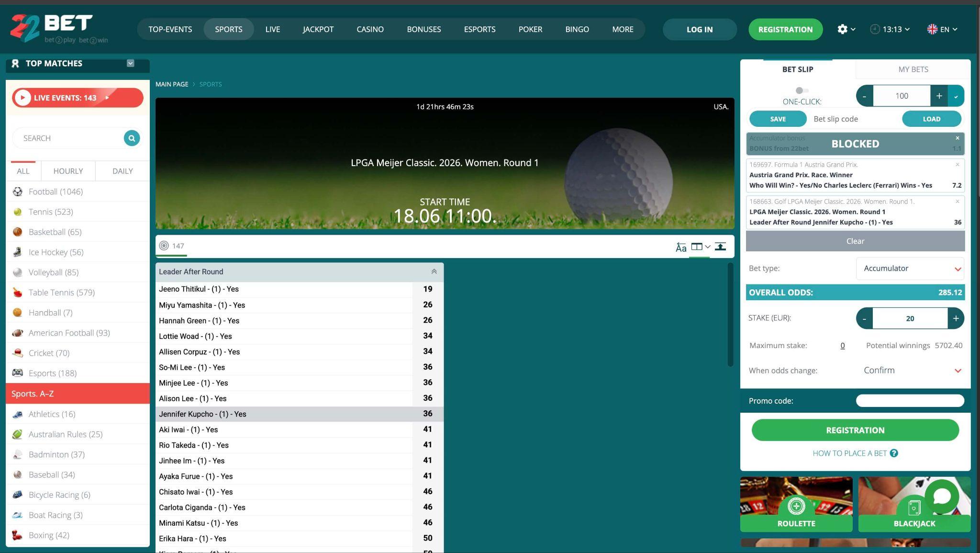Select the Table Tennis paddle icon
Image resolution: width=980 pixels, height=553 pixels.
(18, 292)
